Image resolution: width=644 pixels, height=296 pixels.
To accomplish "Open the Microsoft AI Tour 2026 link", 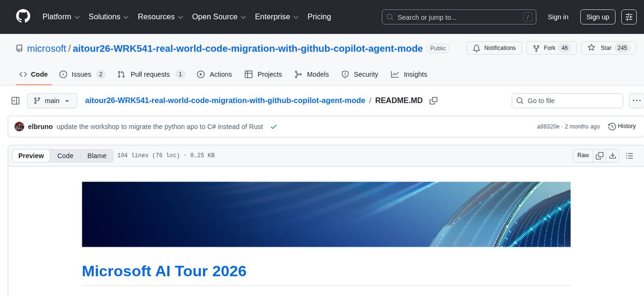I will pyautogui.click(x=164, y=271).
